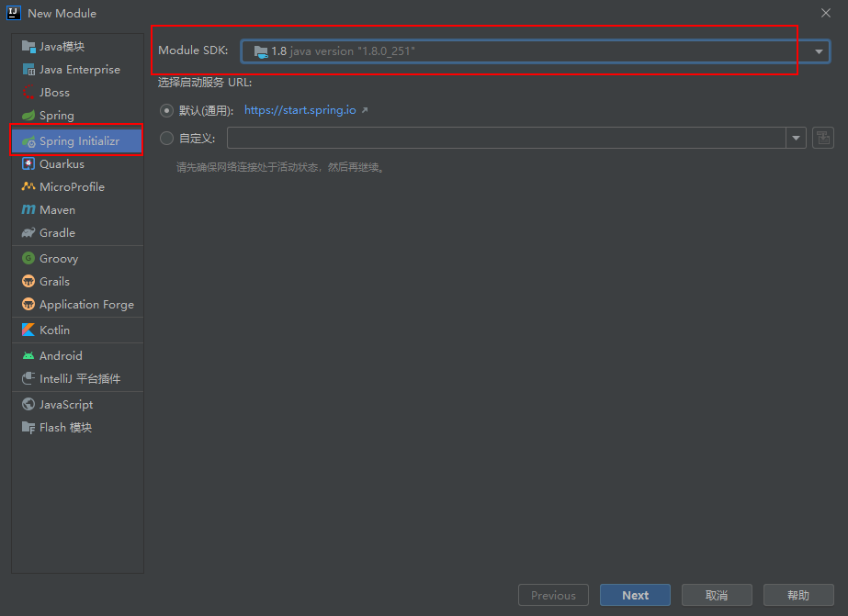
Task: Click the Android robot icon
Action: [28, 355]
